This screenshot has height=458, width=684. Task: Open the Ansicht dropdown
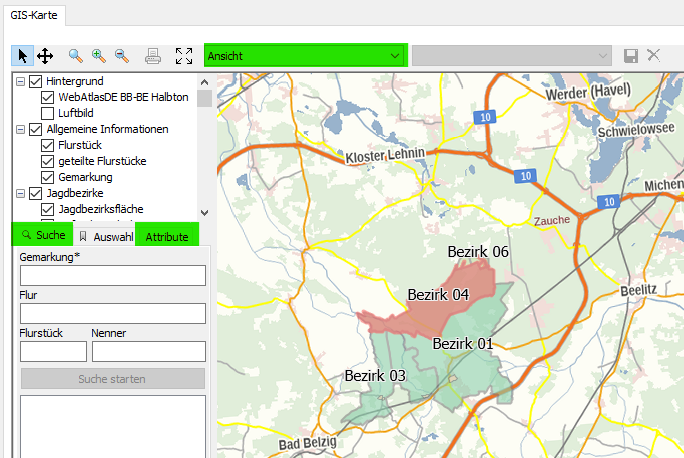(x=305, y=56)
